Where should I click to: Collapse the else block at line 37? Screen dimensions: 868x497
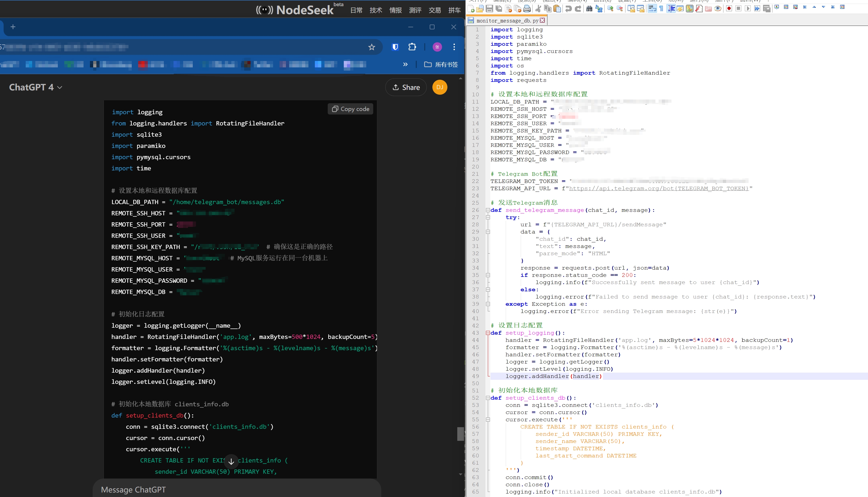coord(488,289)
